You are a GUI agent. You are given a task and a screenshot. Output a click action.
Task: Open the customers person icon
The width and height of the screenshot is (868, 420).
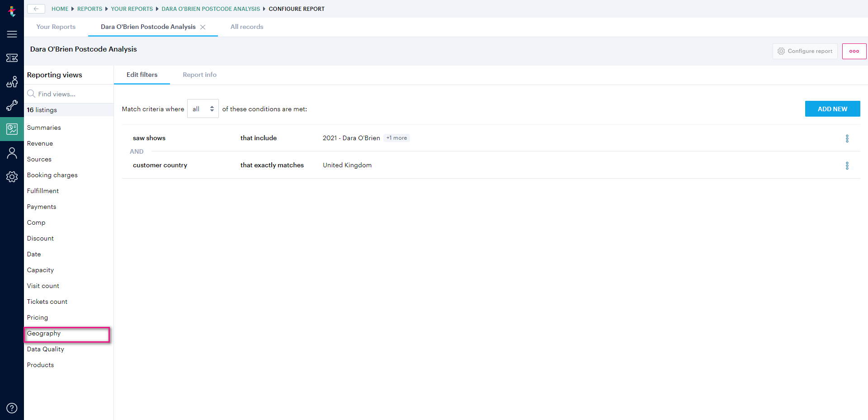pos(12,153)
